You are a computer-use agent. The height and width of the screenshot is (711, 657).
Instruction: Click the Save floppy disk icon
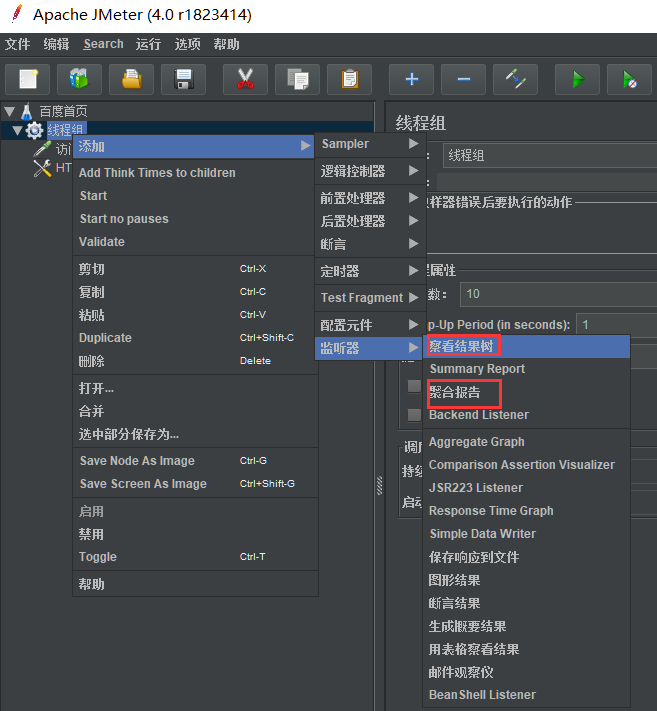(x=184, y=79)
